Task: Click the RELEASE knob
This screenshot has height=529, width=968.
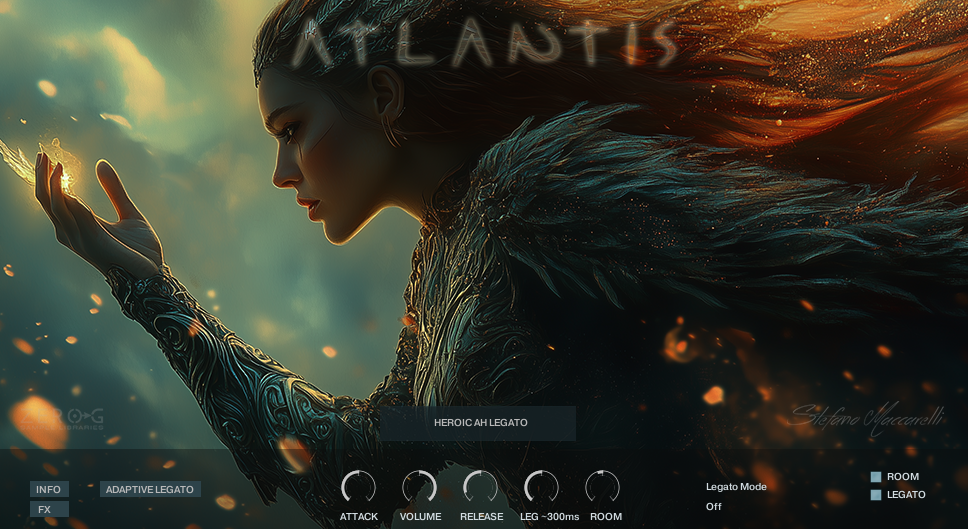Action: [481, 487]
